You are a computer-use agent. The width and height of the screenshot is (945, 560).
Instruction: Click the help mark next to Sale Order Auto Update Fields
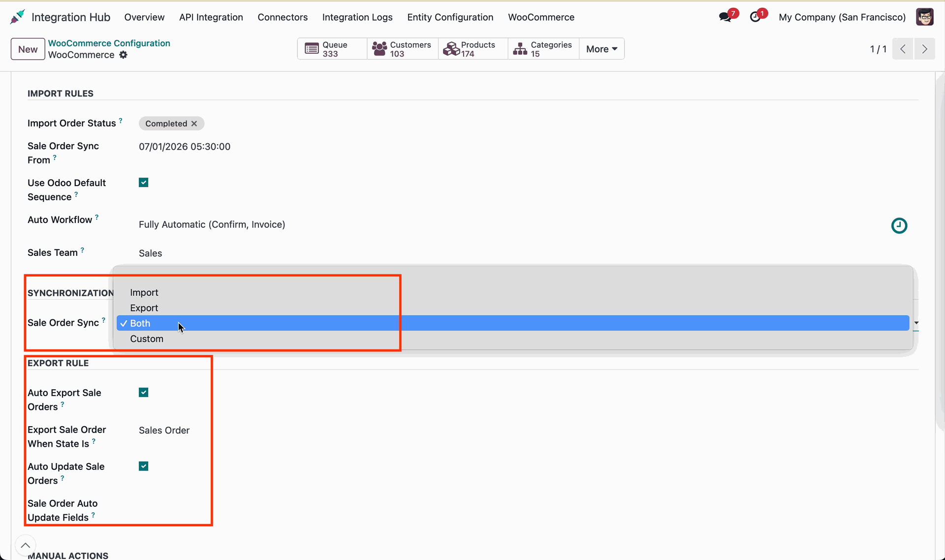(93, 515)
